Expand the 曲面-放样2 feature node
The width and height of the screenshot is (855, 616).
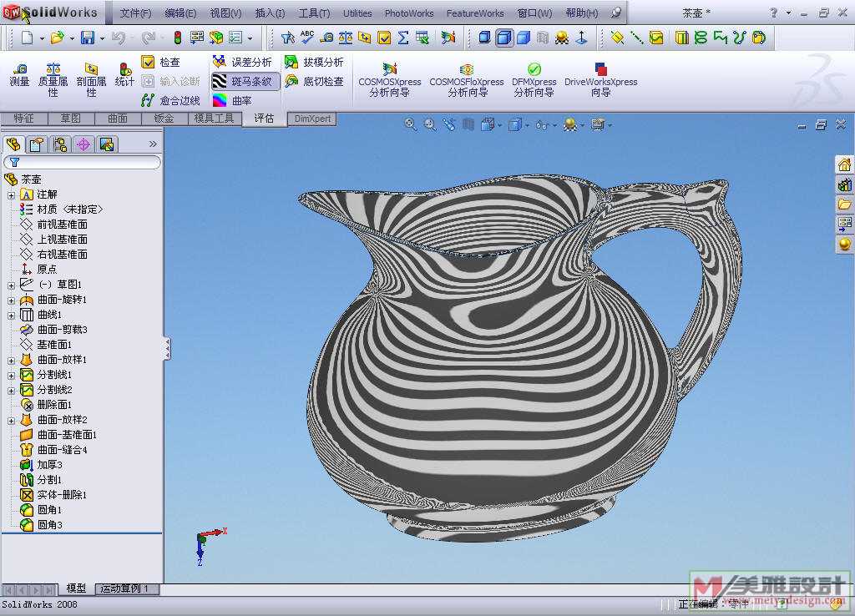coord(11,420)
